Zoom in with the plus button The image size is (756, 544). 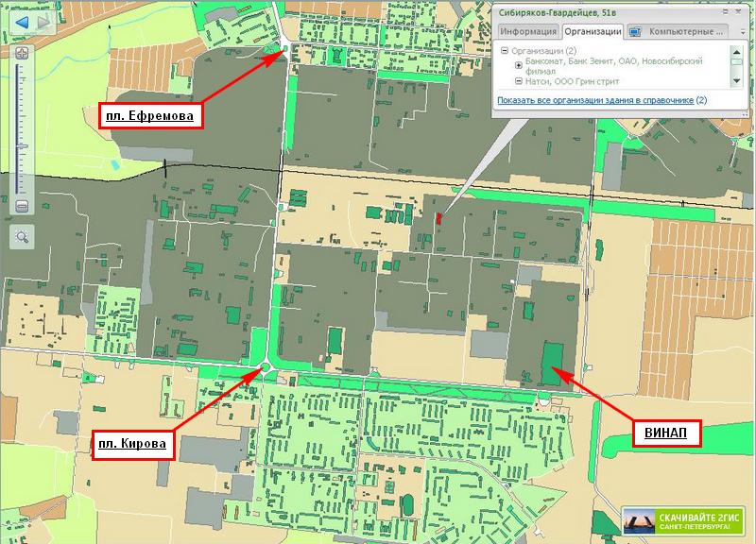click(x=22, y=52)
